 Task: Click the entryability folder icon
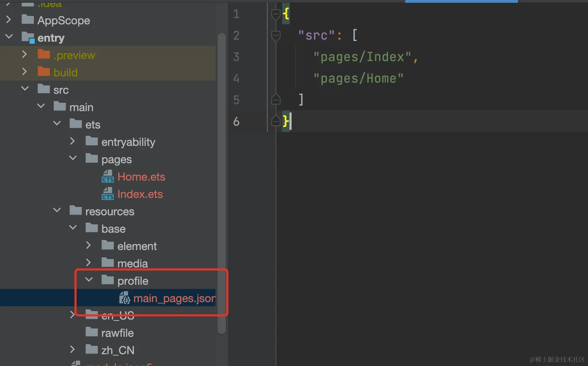point(92,141)
